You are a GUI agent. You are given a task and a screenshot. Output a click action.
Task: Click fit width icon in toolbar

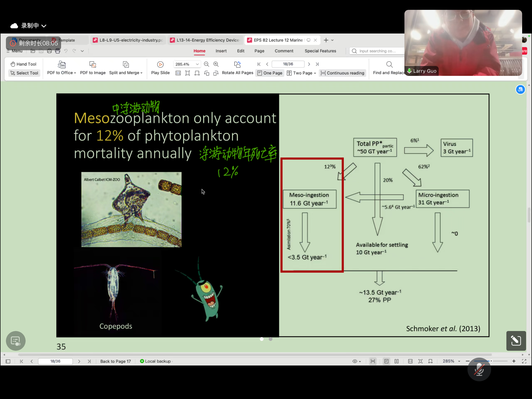click(197, 73)
